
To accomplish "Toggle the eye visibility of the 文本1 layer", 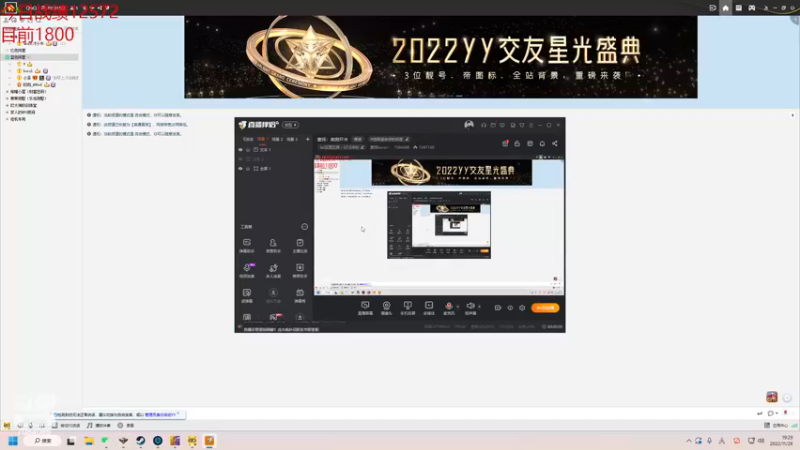I will click(240, 150).
